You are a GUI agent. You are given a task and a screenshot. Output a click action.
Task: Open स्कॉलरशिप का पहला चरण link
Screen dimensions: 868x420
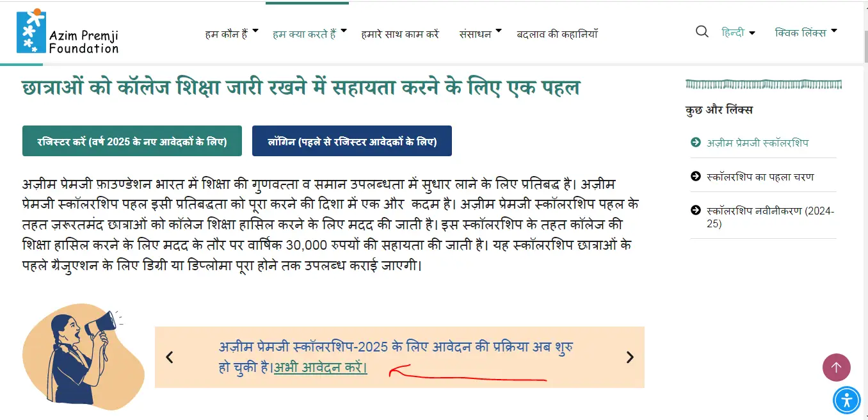pyautogui.click(x=760, y=177)
